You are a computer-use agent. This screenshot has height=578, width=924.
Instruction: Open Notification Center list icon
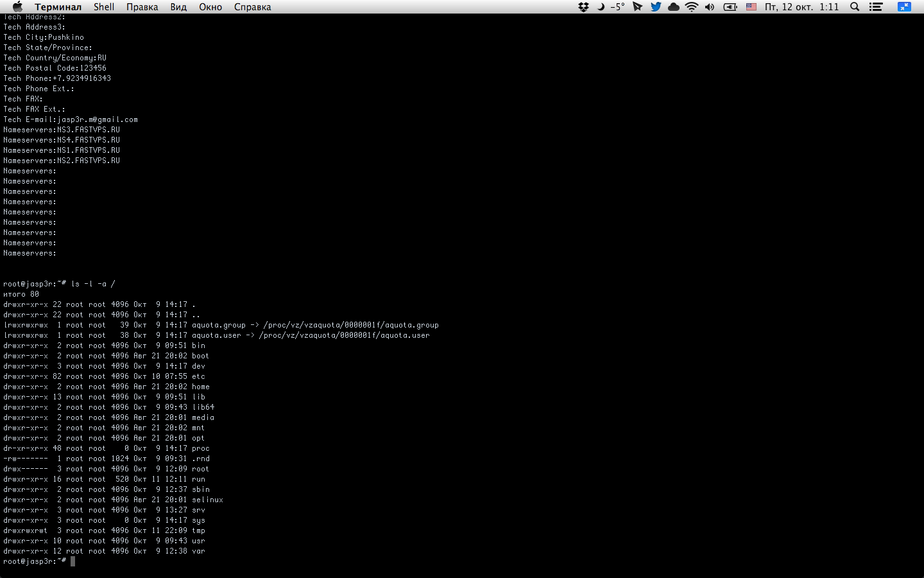click(875, 7)
